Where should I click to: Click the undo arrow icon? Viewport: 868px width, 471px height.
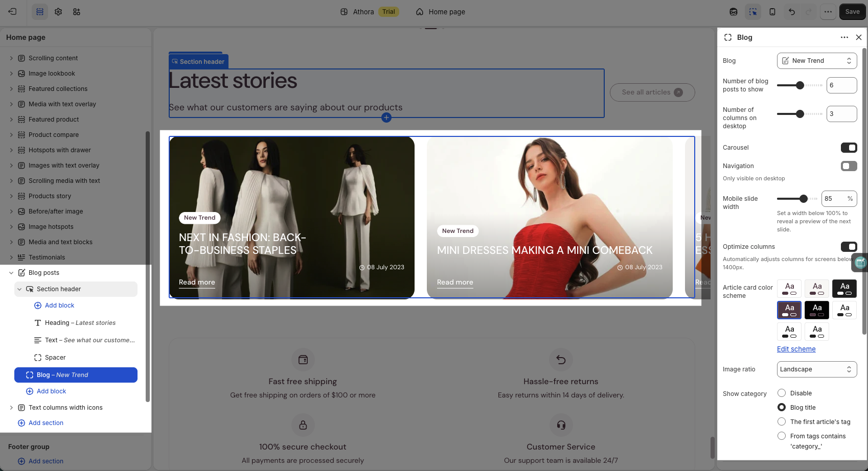[x=792, y=12]
